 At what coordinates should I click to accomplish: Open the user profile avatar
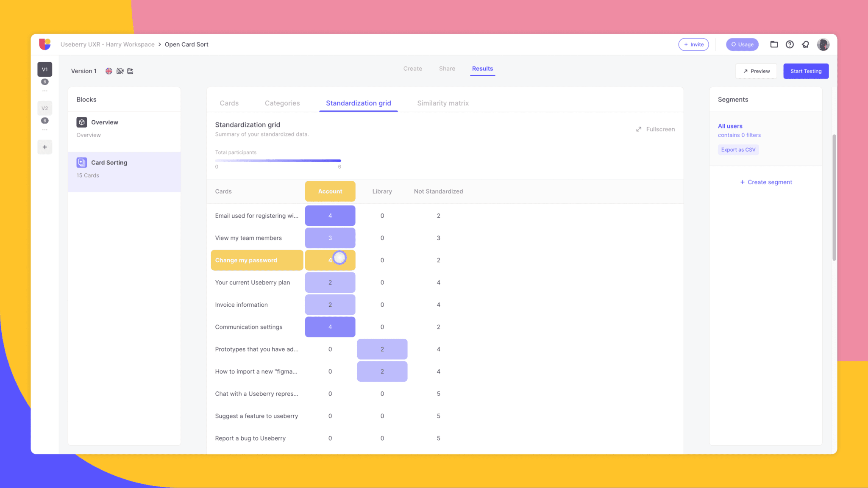click(x=823, y=44)
